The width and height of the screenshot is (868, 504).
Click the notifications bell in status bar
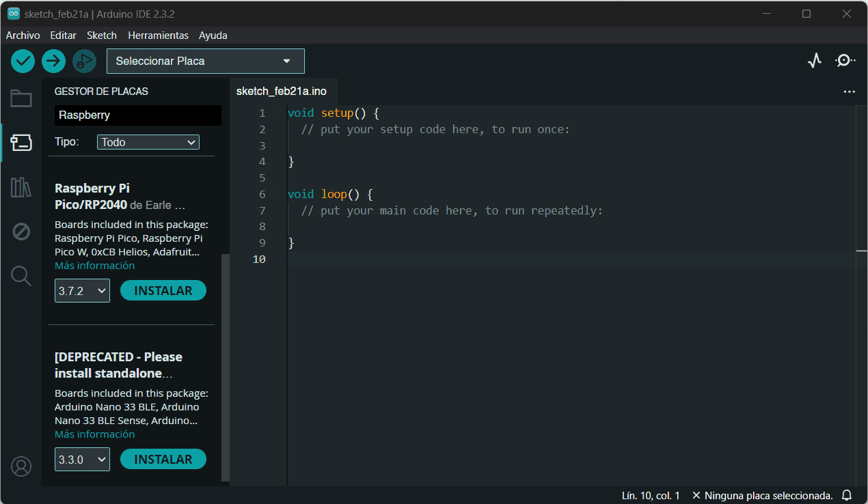(847, 495)
